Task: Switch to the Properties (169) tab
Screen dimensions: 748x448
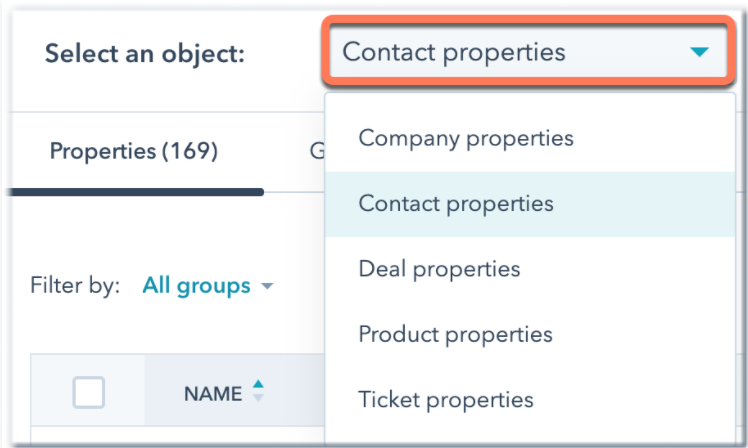Action: (x=133, y=152)
